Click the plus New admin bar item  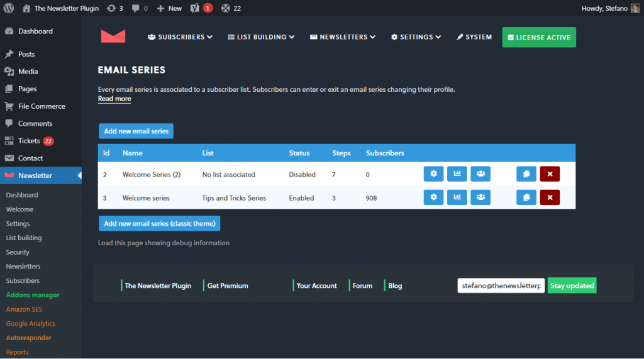(x=169, y=8)
